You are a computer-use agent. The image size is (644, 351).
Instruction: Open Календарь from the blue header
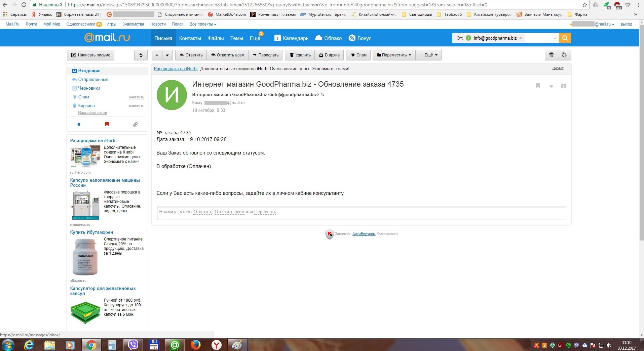tap(291, 38)
